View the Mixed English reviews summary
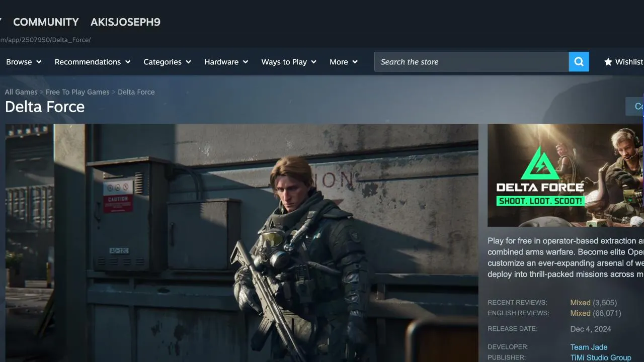This screenshot has height=362, width=644. tap(580, 313)
